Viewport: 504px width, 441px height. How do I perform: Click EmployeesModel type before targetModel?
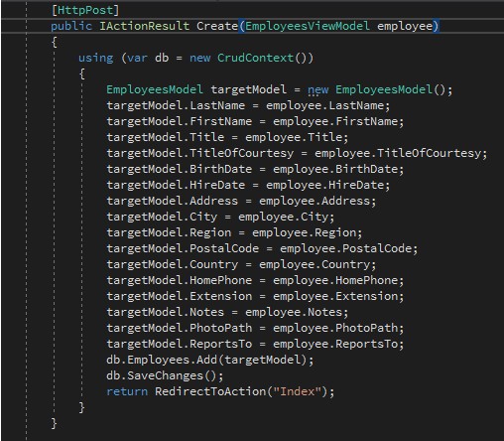(x=155, y=89)
